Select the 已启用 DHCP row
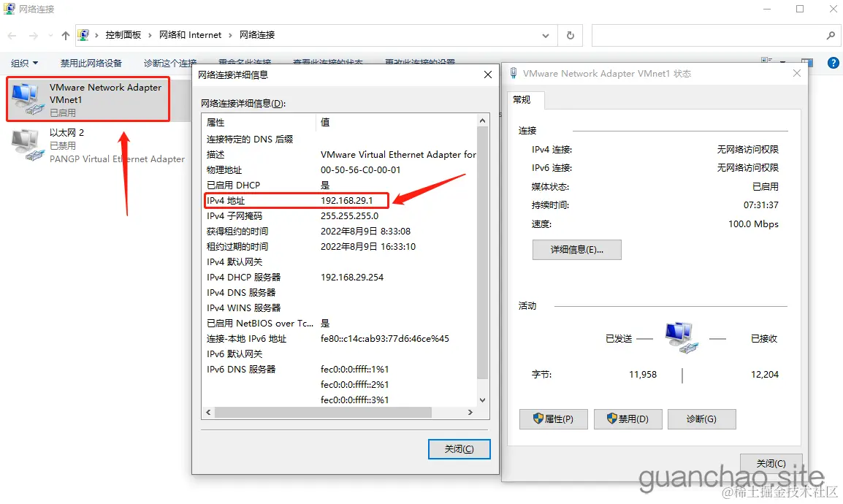 click(x=339, y=185)
